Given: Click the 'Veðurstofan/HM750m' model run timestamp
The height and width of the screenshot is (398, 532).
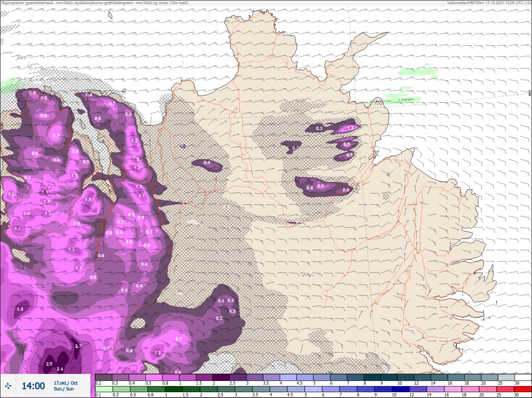Looking at the screenshot, I should pyautogui.click(x=488, y=3).
